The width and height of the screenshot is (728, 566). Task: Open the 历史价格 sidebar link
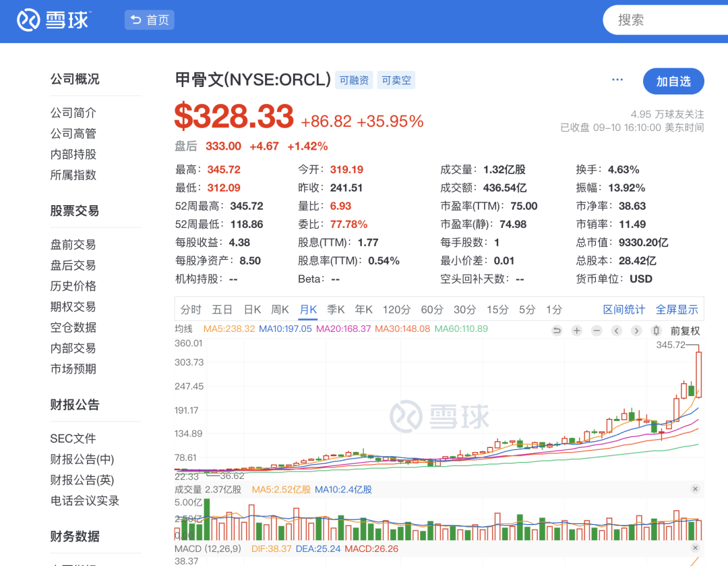tap(73, 286)
